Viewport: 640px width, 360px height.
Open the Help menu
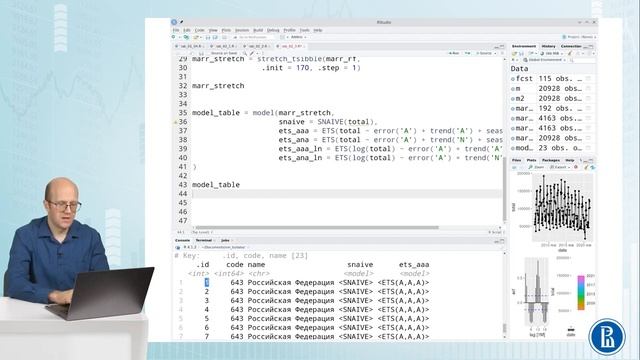point(318,30)
